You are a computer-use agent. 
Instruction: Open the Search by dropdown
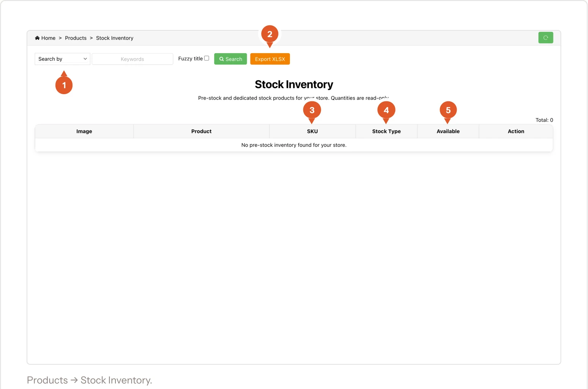tap(62, 59)
